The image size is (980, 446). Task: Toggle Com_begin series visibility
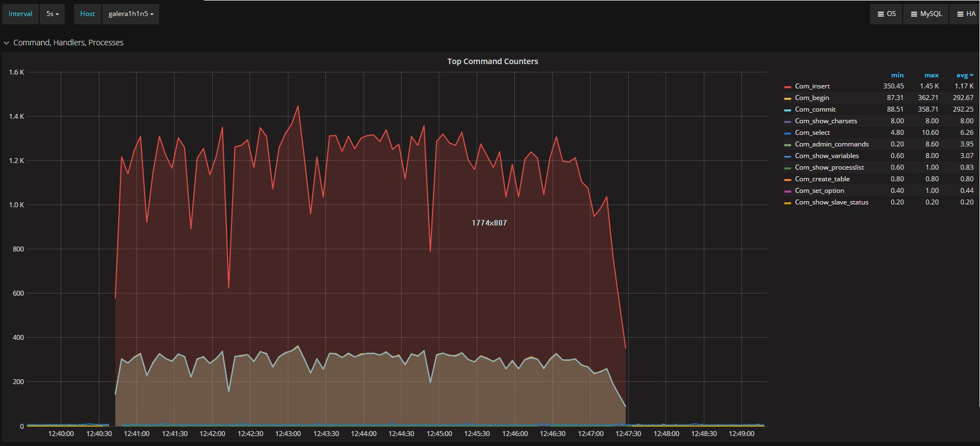[812, 98]
